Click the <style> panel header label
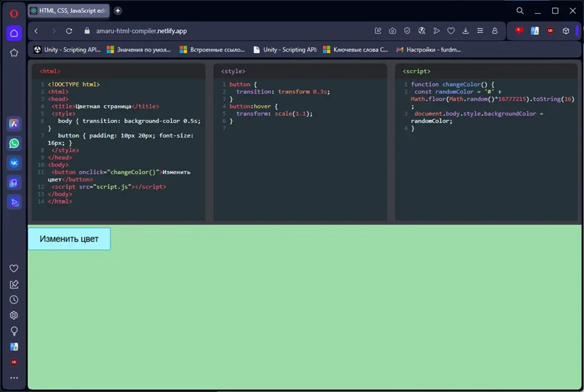Image resolution: width=584 pixels, height=392 pixels. coord(233,71)
